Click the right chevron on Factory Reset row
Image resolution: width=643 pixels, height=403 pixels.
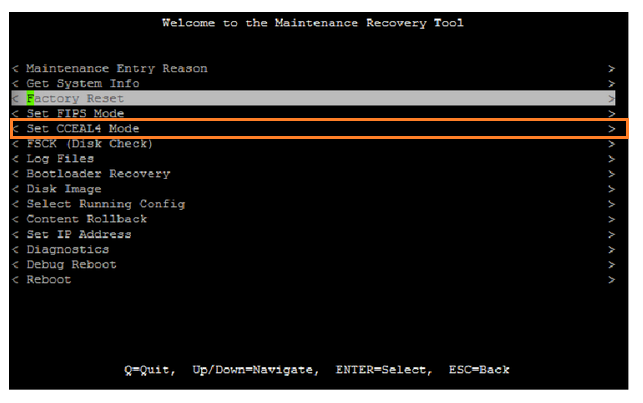click(x=611, y=98)
